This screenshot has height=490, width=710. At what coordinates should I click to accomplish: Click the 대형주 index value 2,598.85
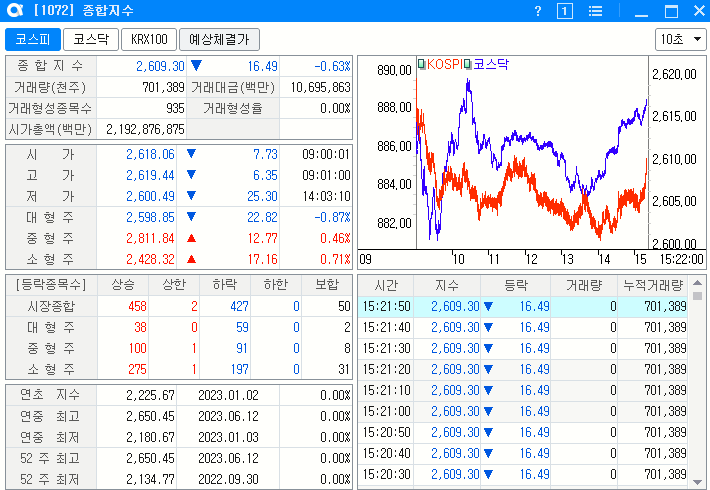click(150, 217)
